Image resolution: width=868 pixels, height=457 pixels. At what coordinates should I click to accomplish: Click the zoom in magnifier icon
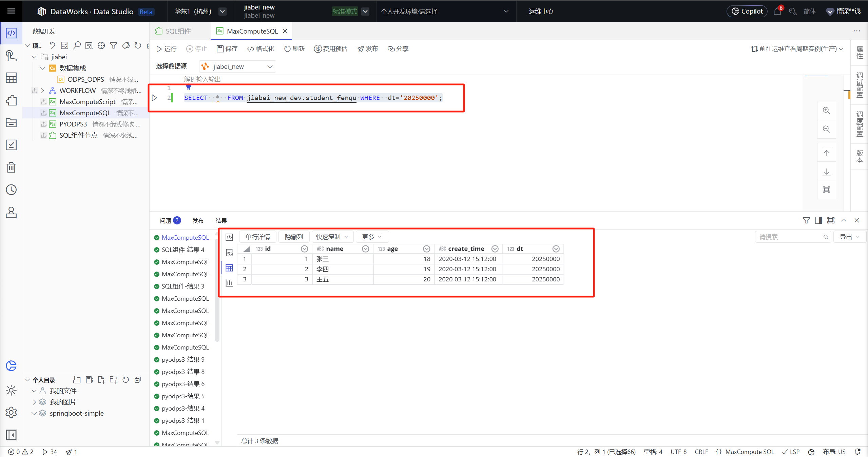point(826,111)
